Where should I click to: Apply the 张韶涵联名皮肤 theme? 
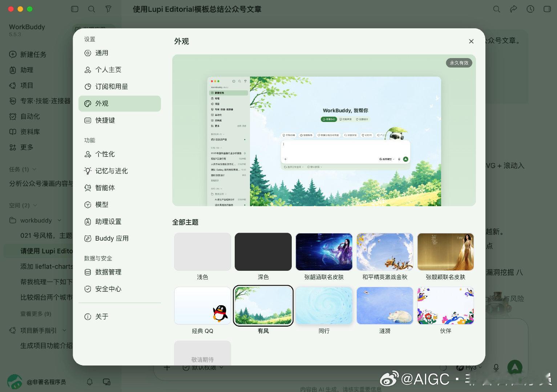coord(324,252)
